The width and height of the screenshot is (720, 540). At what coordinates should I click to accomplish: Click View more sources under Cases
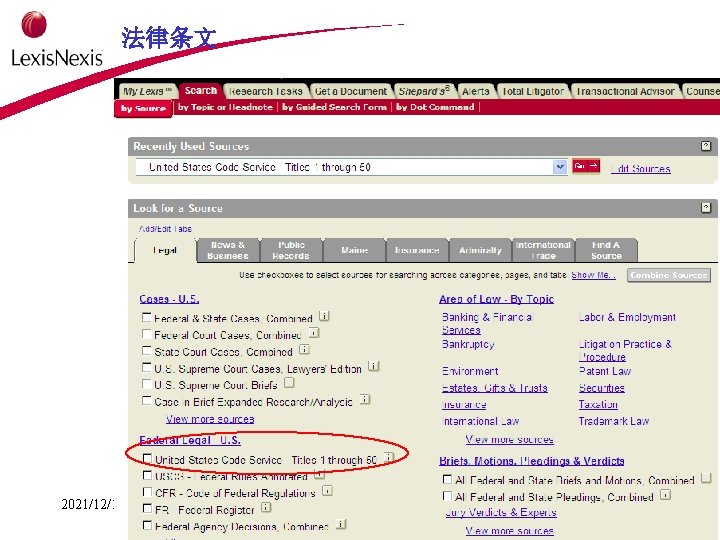coord(210,419)
